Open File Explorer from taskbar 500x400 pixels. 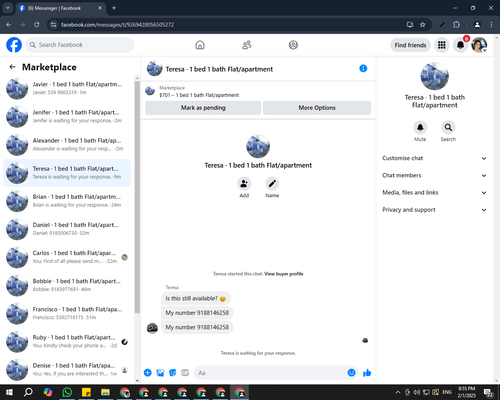tap(105, 392)
